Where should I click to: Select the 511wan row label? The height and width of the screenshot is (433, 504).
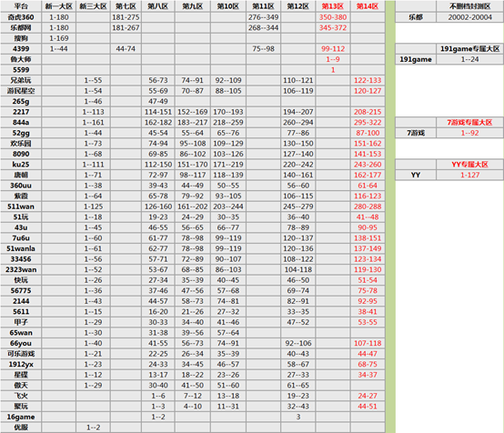point(21,206)
